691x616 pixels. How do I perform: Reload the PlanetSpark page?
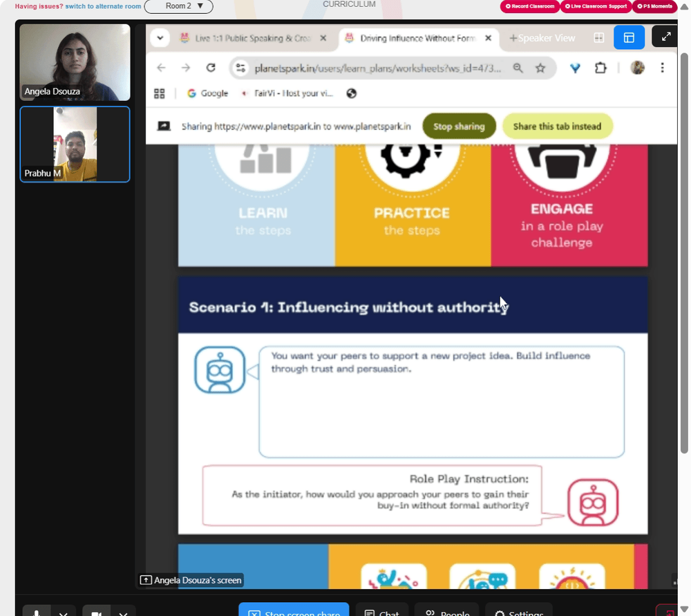coord(211,68)
